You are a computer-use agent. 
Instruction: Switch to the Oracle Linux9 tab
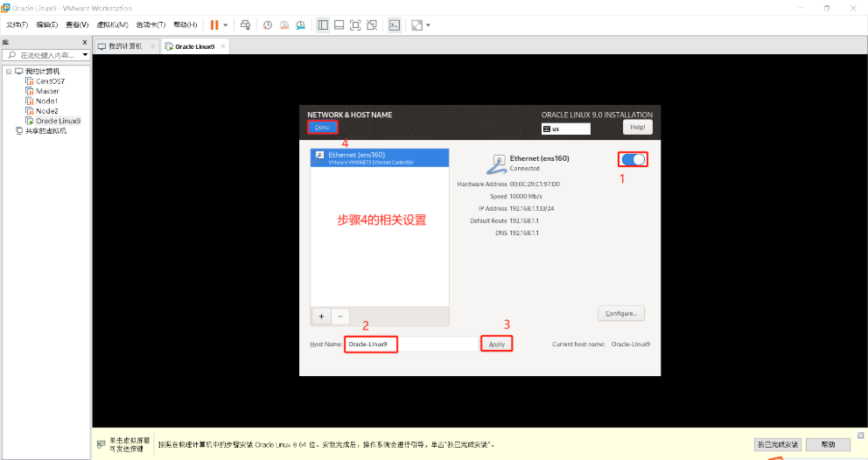tap(195, 46)
